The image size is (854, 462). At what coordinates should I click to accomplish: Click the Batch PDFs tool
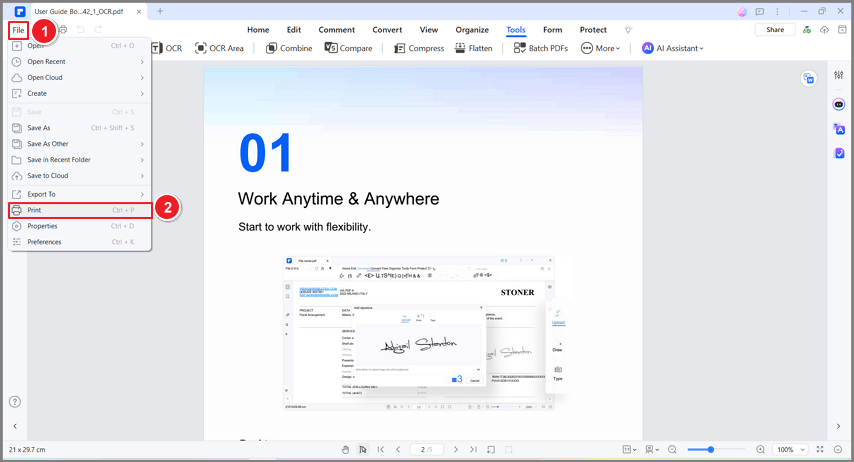tap(541, 48)
